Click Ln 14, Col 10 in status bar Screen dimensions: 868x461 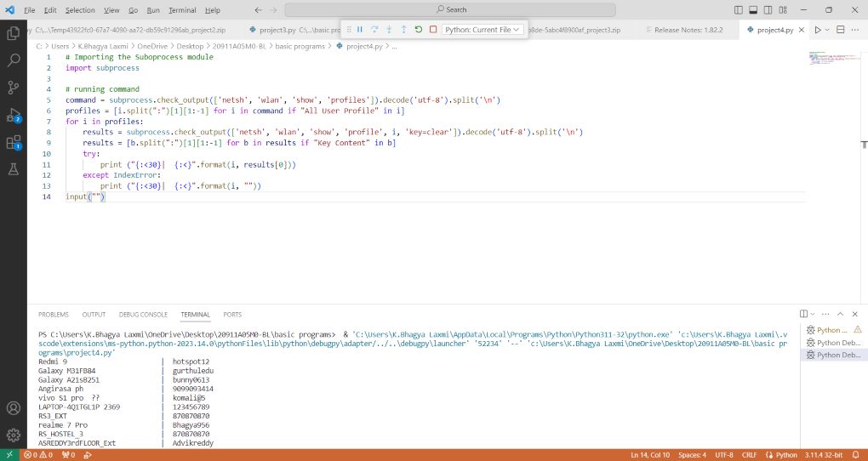[650, 455]
